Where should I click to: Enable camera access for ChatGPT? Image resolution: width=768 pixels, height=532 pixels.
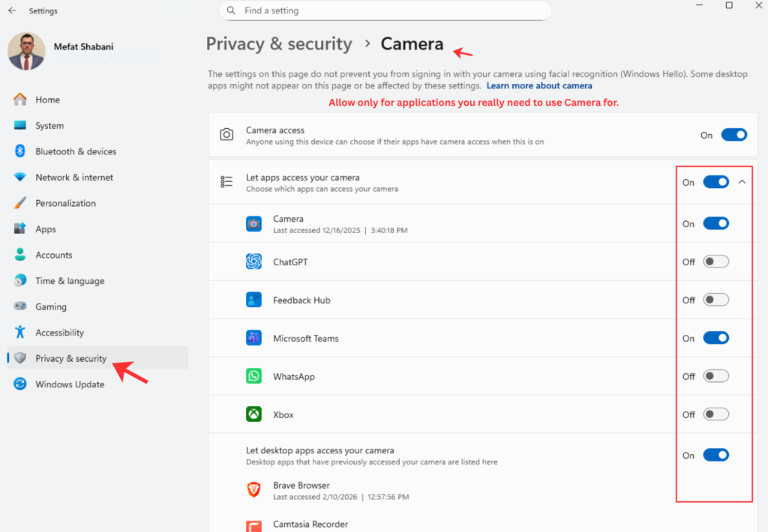click(715, 262)
